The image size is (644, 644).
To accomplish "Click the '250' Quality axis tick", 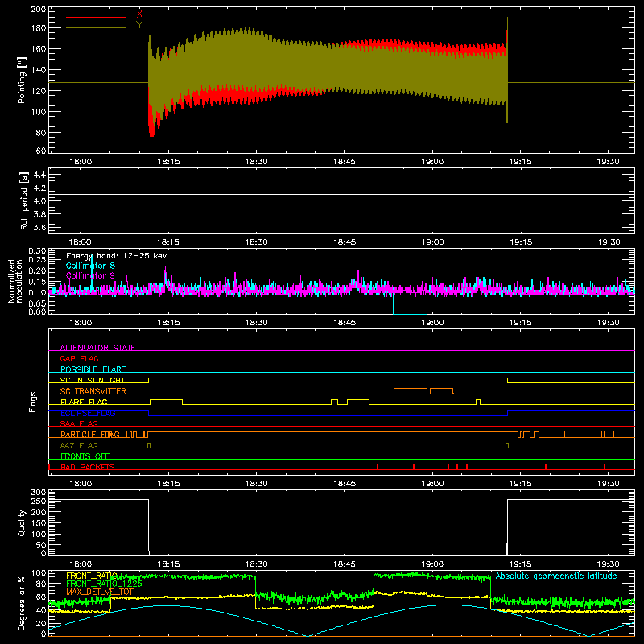I will coord(39,502).
